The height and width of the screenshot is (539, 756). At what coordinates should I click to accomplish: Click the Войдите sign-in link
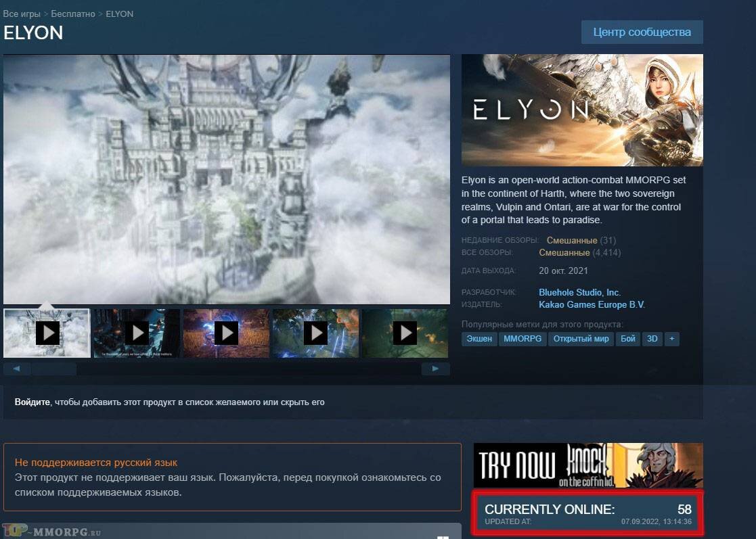(x=32, y=402)
